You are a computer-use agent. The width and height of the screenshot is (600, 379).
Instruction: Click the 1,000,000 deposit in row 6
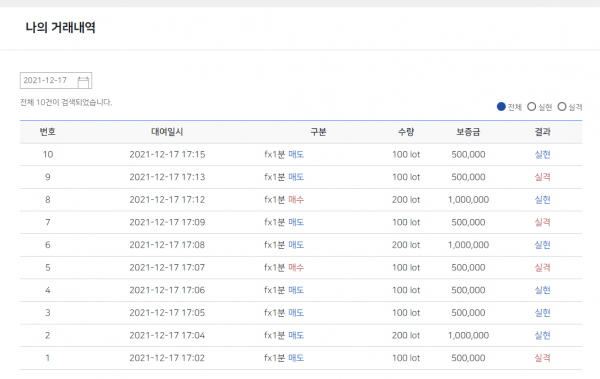(x=468, y=245)
